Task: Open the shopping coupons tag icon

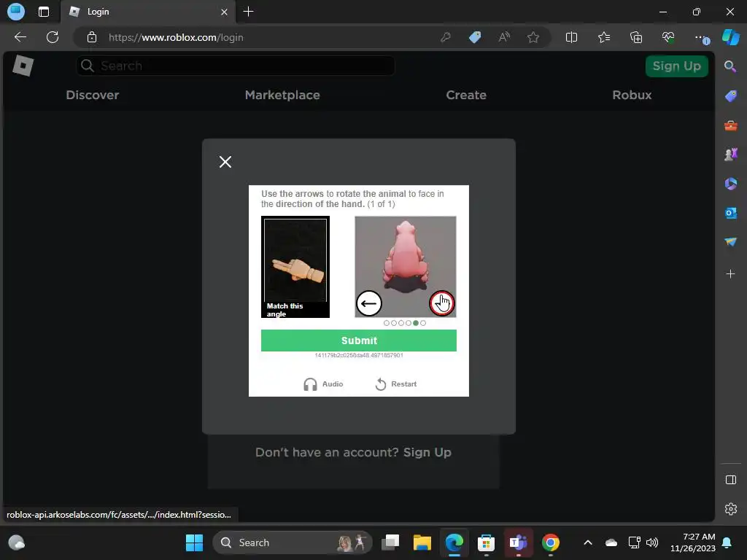Action: pyautogui.click(x=475, y=37)
